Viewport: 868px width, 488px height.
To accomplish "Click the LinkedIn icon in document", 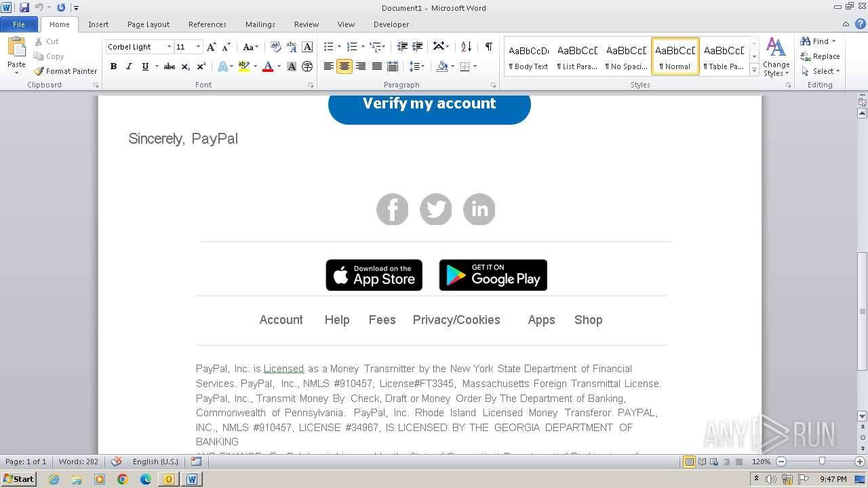I will (479, 209).
